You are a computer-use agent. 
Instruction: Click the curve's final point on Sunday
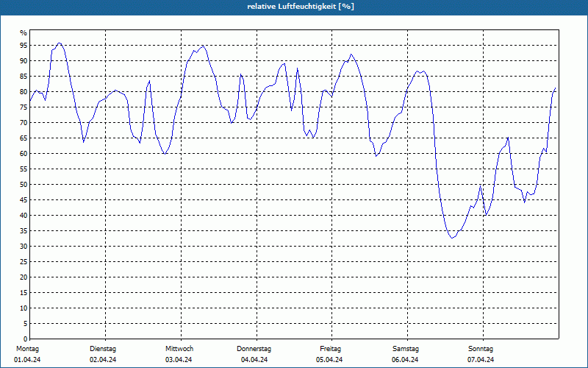(556, 88)
